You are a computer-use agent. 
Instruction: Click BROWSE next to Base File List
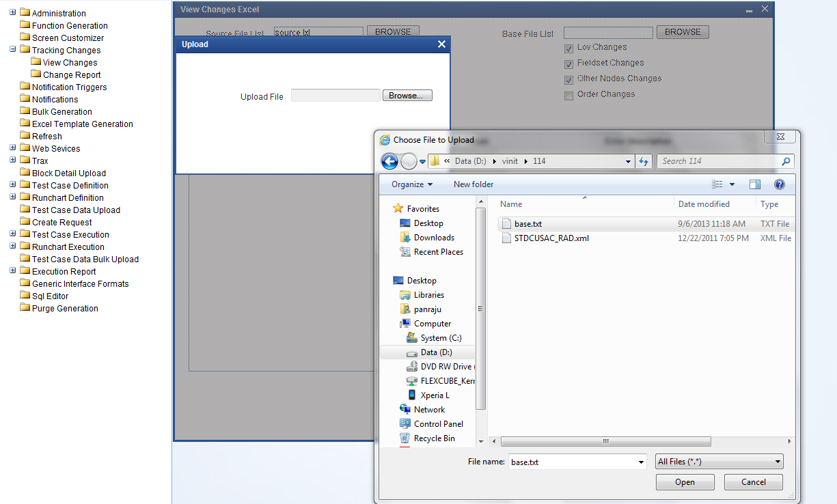(x=683, y=32)
